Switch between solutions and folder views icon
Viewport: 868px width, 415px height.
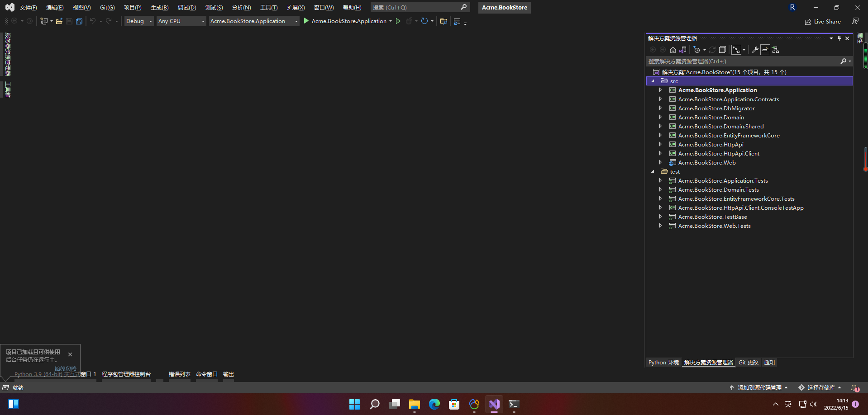[x=683, y=50]
